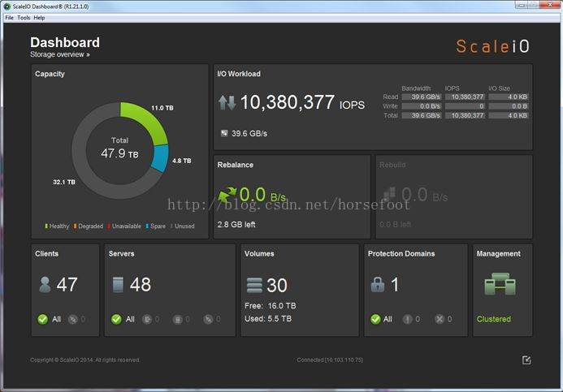The width and height of the screenshot is (563, 392).
Task: Click the Servers tower icon
Action: click(x=118, y=285)
